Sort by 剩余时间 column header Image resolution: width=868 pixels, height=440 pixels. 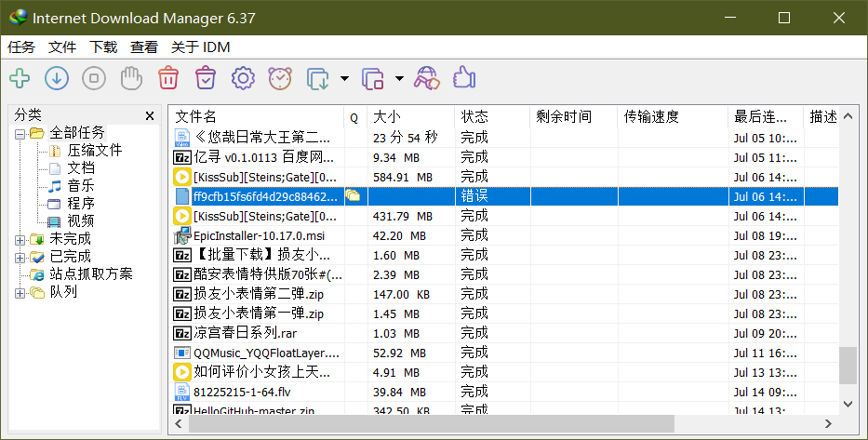pos(574,117)
